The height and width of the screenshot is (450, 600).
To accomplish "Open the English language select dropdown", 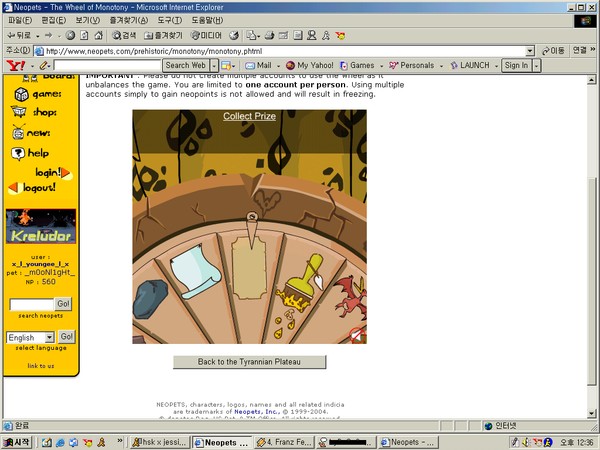I will (49, 338).
